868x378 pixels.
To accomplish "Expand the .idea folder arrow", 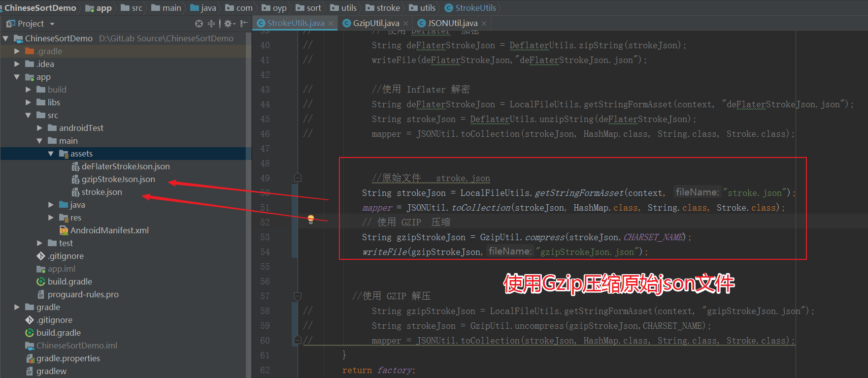I will tap(17, 64).
